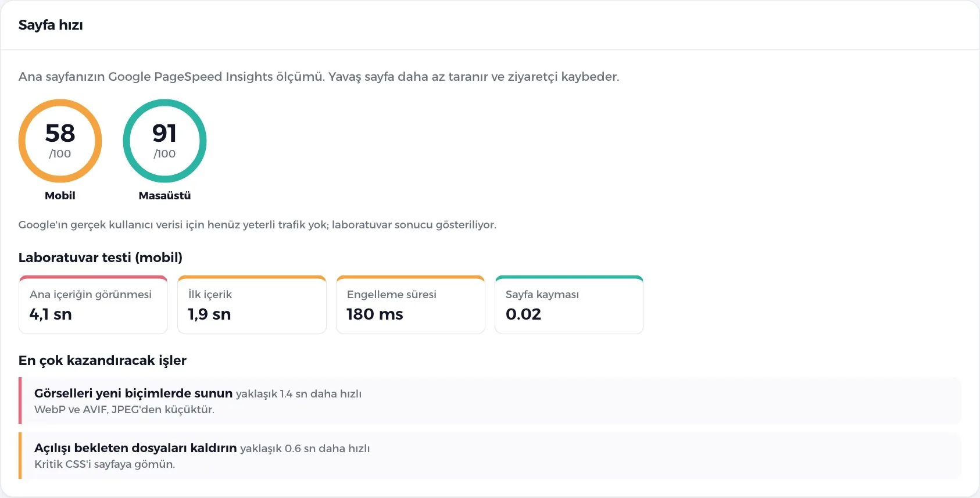The width and height of the screenshot is (980, 498).
Task: Select the "0.02" metric value
Action: coord(524,314)
